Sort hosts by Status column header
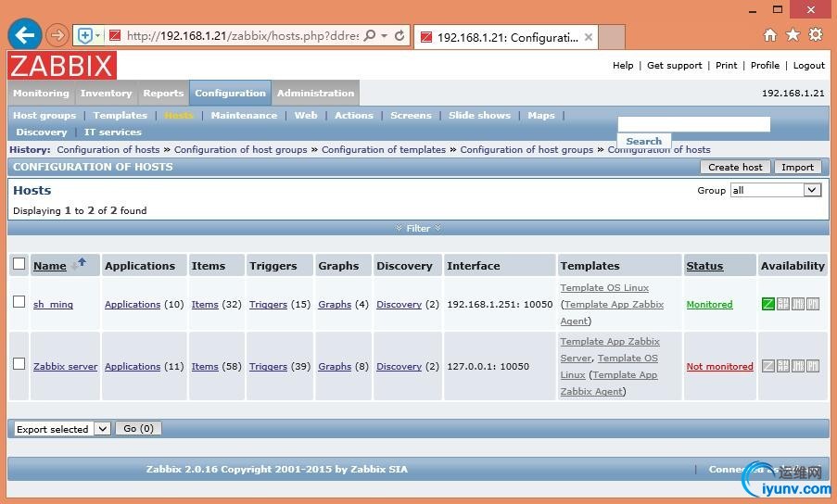Viewport: 837px width, 504px height. point(704,266)
